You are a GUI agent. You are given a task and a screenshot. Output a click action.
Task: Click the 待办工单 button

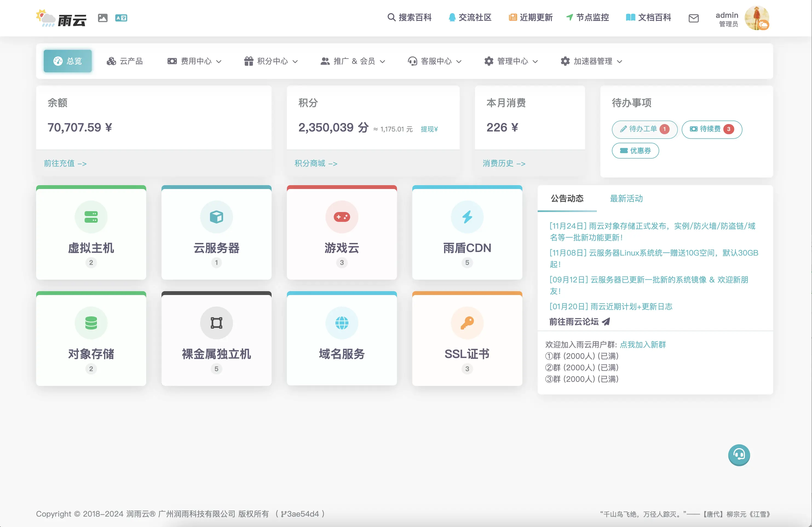[x=644, y=129]
